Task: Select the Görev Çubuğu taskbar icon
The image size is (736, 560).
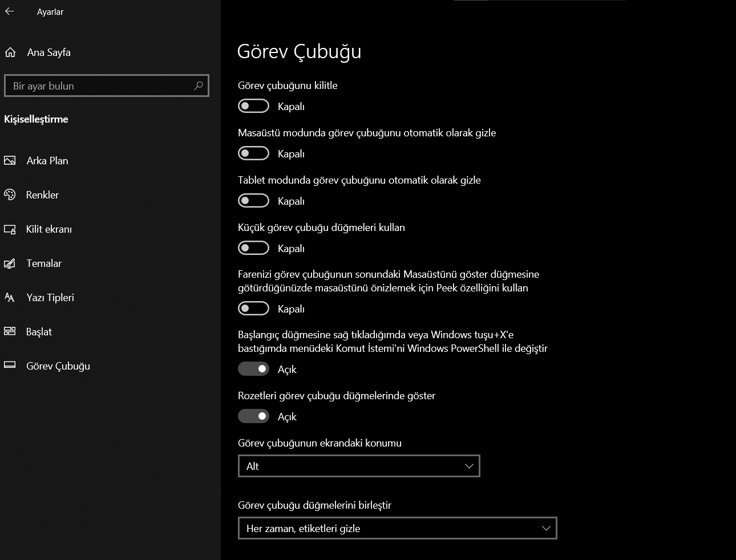Action: point(10,366)
